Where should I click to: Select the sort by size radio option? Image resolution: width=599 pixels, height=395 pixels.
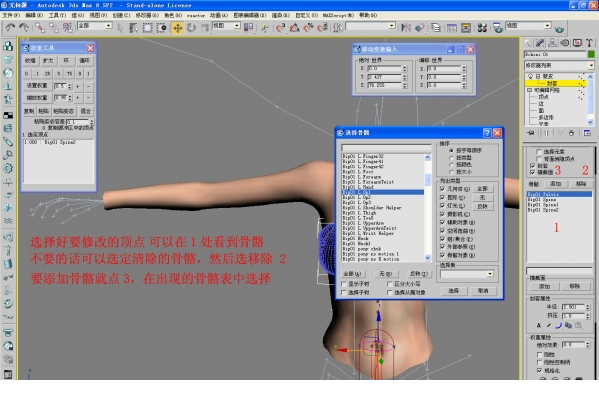[451, 172]
